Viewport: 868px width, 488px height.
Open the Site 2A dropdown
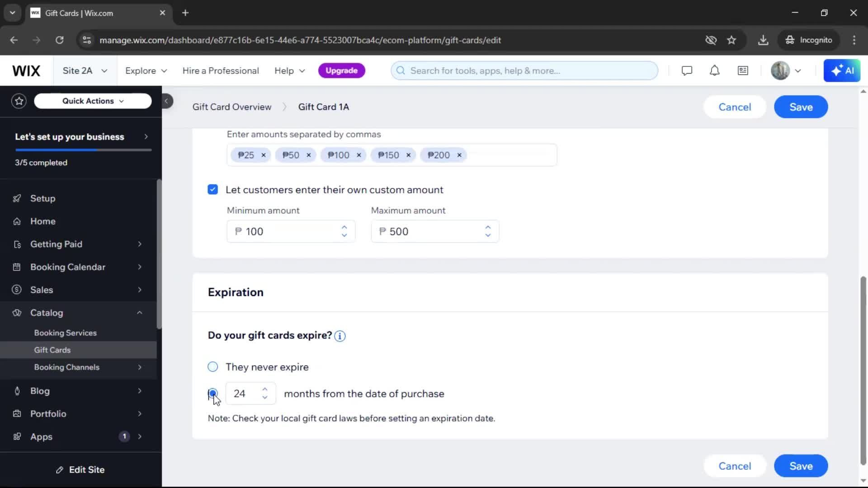85,70
